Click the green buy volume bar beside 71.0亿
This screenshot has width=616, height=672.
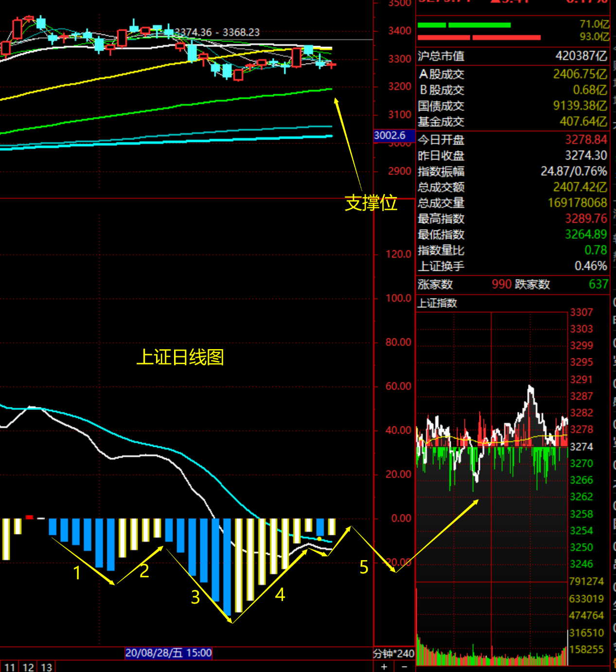click(464, 25)
